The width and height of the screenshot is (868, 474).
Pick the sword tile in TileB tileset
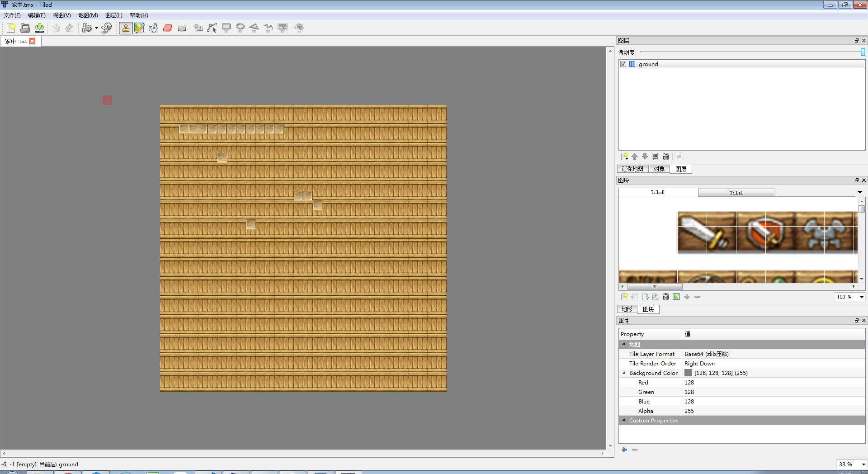707,232
